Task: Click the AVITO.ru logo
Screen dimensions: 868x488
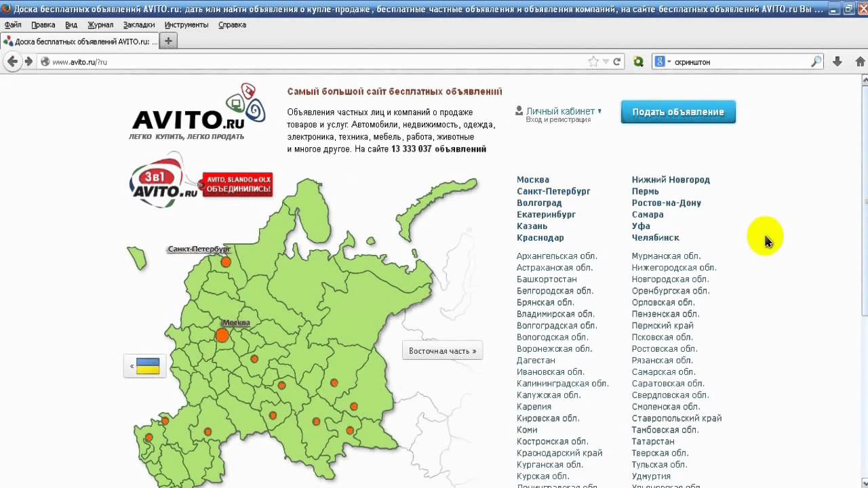Action: [197, 112]
